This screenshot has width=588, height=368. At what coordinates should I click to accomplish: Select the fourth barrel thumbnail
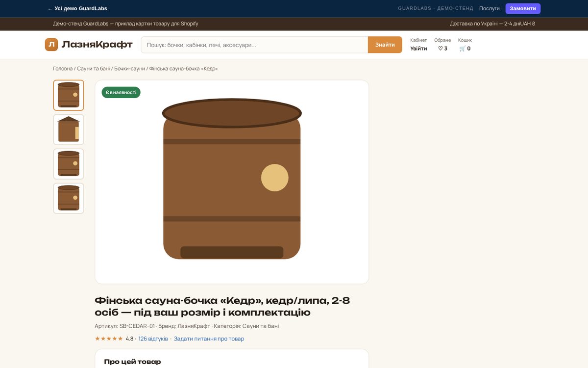[69, 198]
